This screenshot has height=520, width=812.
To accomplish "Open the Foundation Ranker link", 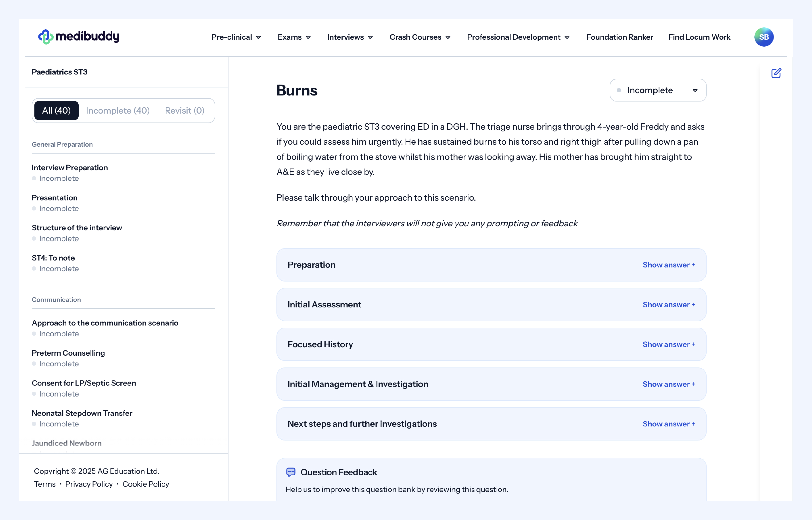I will point(619,37).
